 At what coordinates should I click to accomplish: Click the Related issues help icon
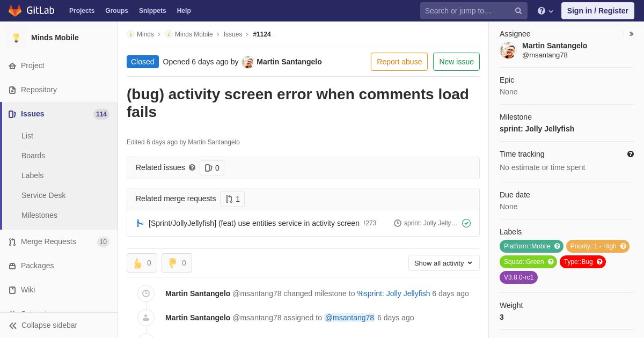click(x=192, y=167)
